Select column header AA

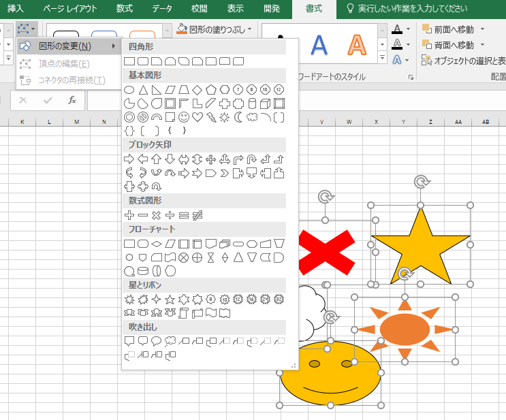coord(458,122)
